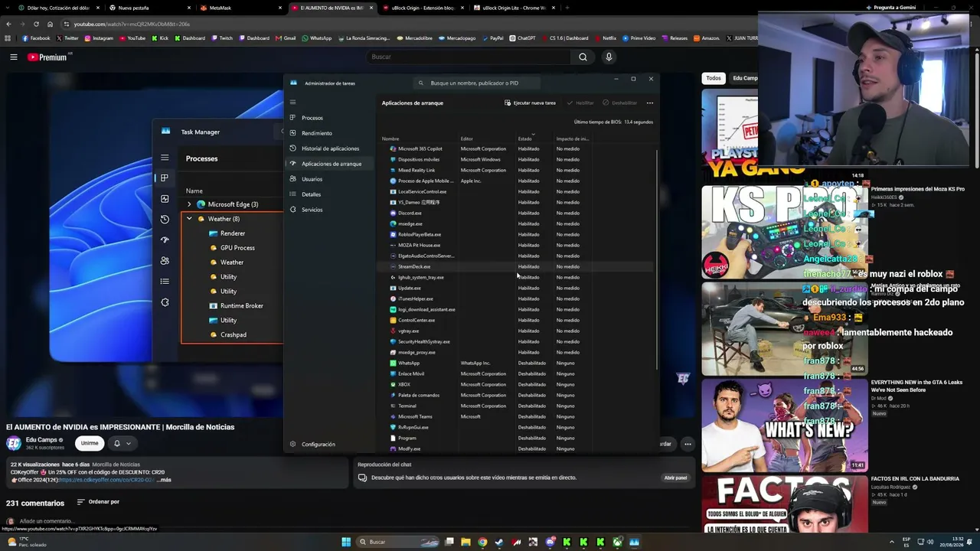Close the MetaMask browser tab

(280, 8)
